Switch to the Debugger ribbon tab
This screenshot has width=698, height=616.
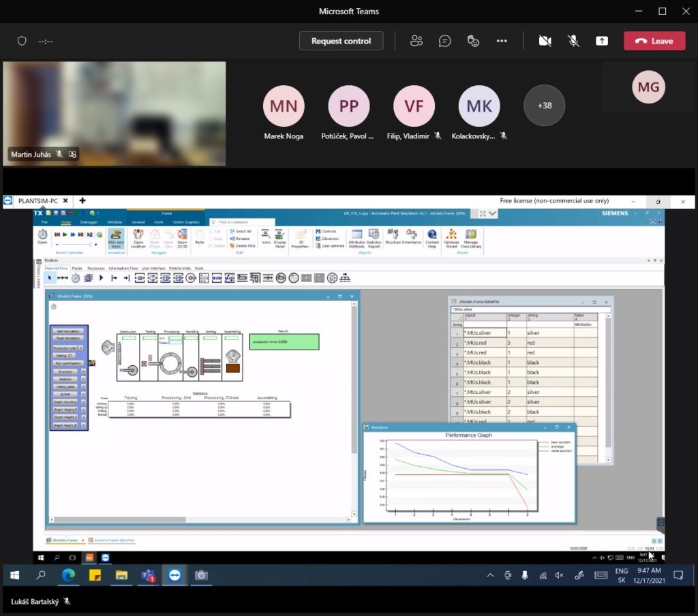(x=89, y=222)
